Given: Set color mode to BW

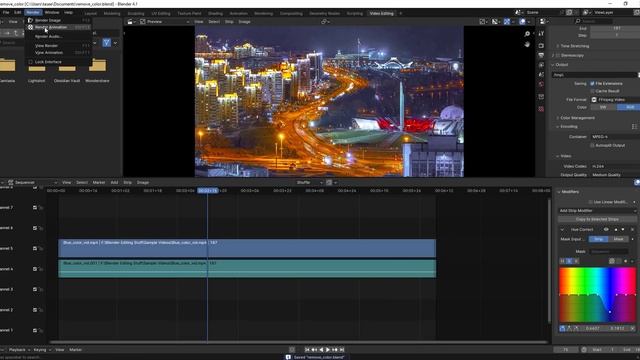Looking at the screenshot, I should tap(603, 107).
